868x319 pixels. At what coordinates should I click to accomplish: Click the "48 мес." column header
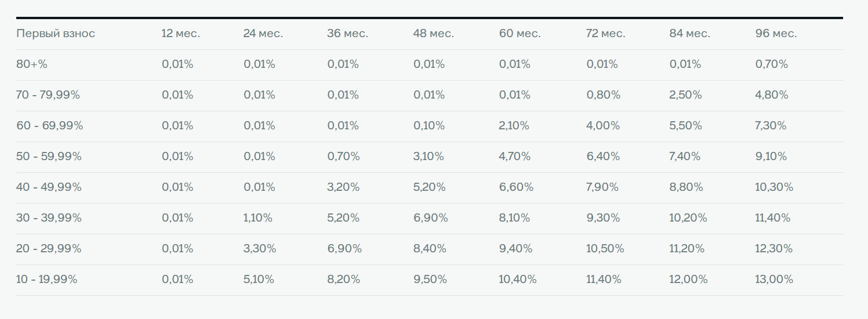click(433, 34)
